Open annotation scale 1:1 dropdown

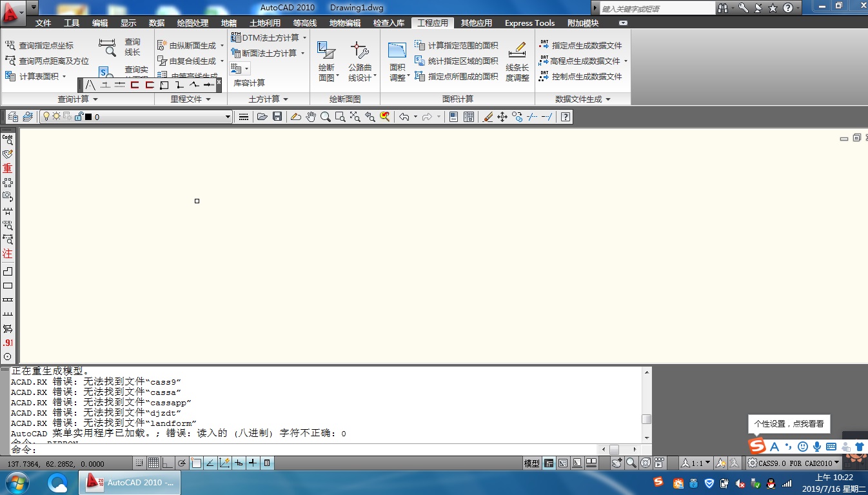pyautogui.click(x=696, y=463)
